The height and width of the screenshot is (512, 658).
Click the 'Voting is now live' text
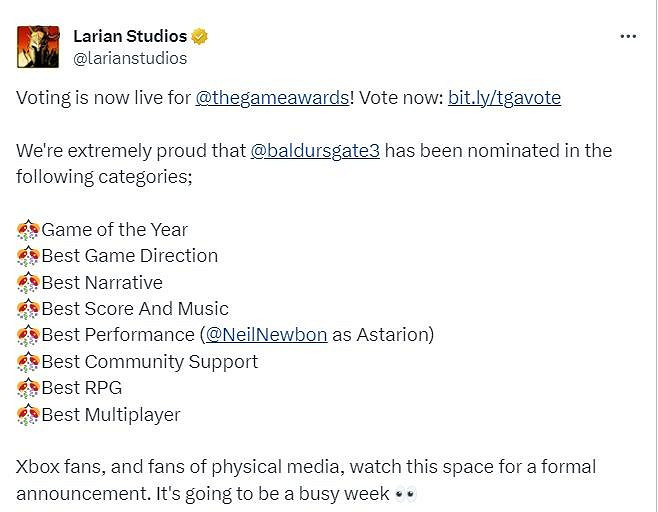coord(100,98)
